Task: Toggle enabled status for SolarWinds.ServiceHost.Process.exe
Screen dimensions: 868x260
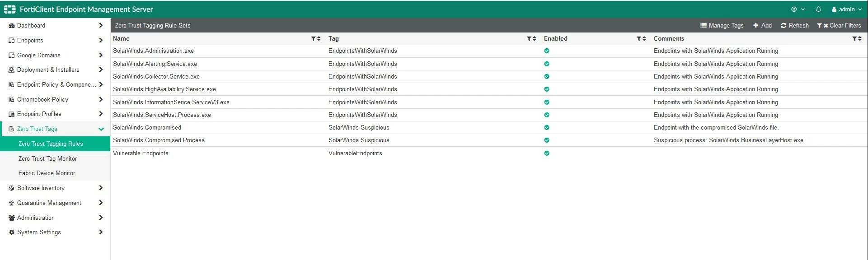Action: tap(547, 115)
